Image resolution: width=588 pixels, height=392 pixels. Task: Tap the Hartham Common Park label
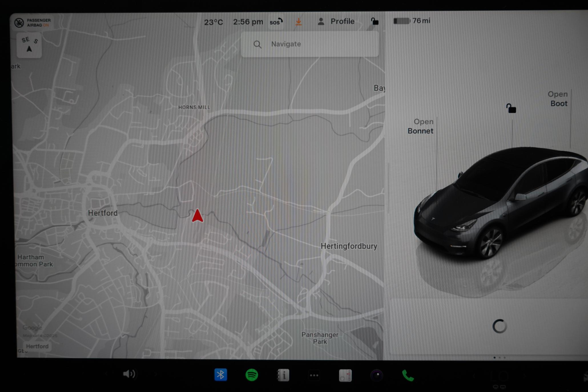click(x=35, y=261)
